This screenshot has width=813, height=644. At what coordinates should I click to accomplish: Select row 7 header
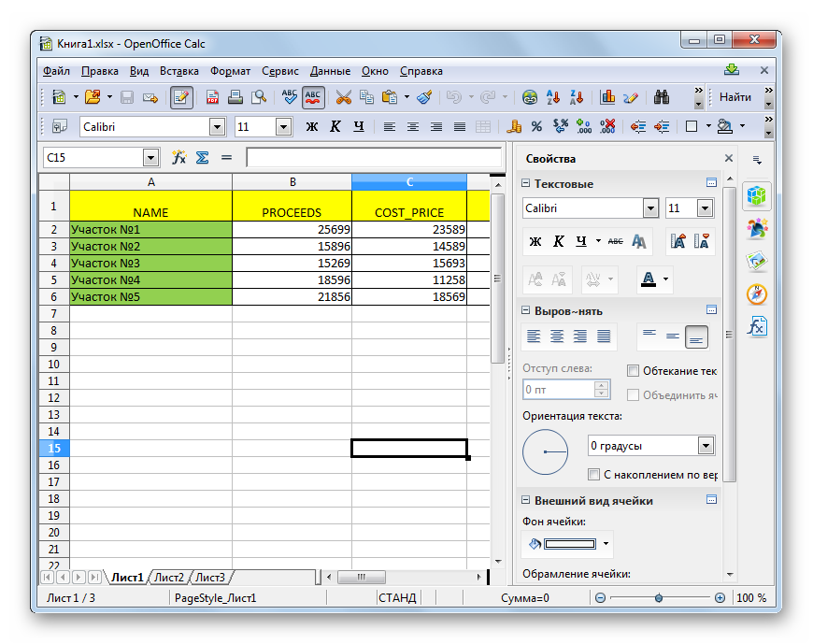coord(54,314)
